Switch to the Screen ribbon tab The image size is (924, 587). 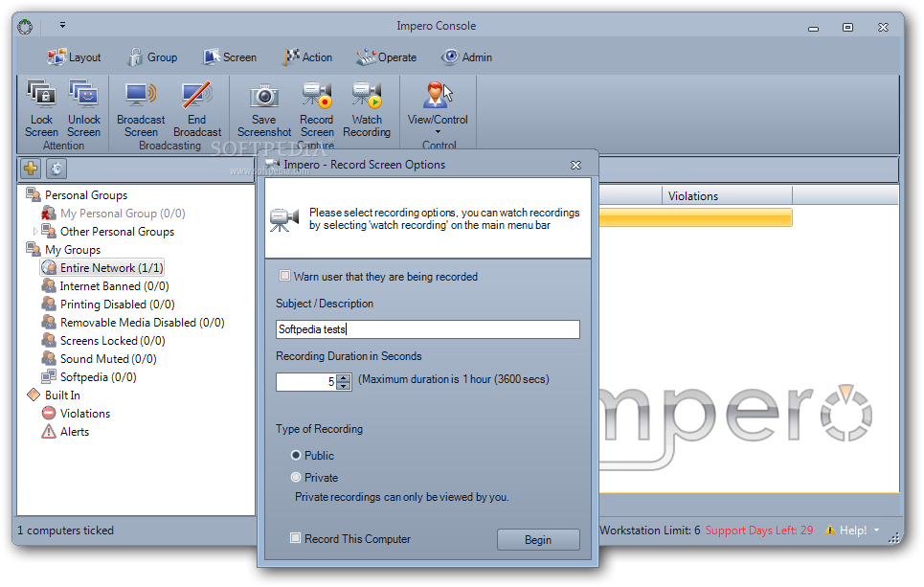230,57
